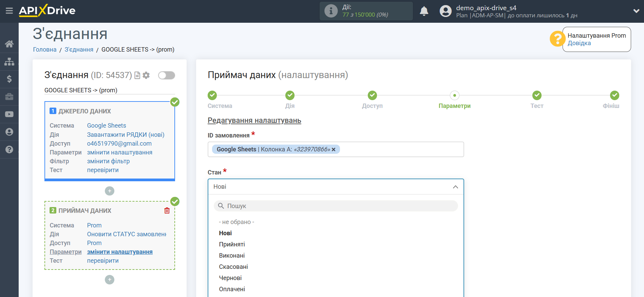Screen dimensions: 644x297
Task: Open the connection settings gear icon
Action: pyautogui.click(x=146, y=75)
